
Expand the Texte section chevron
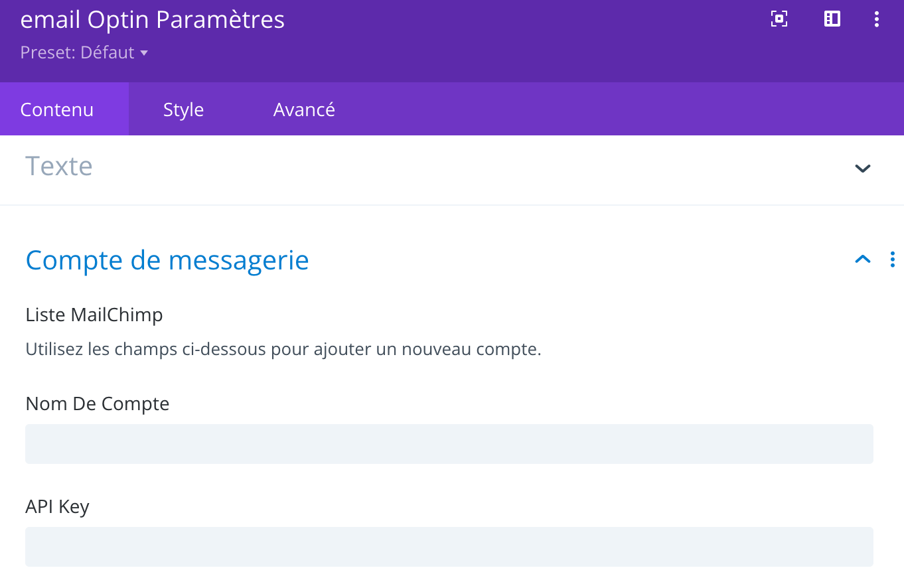[x=862, y=168]
